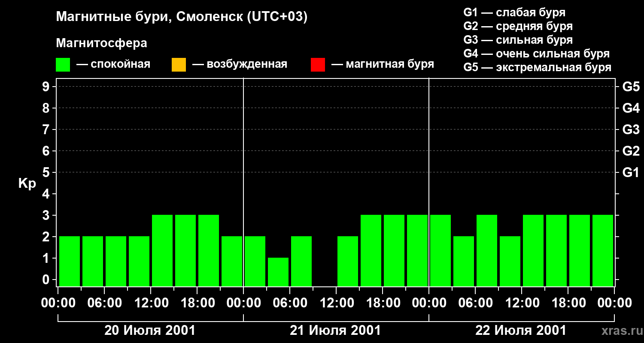Click legend line 'G1 — слабая буря'
The image size is (644, 343).
pos(514,12)
